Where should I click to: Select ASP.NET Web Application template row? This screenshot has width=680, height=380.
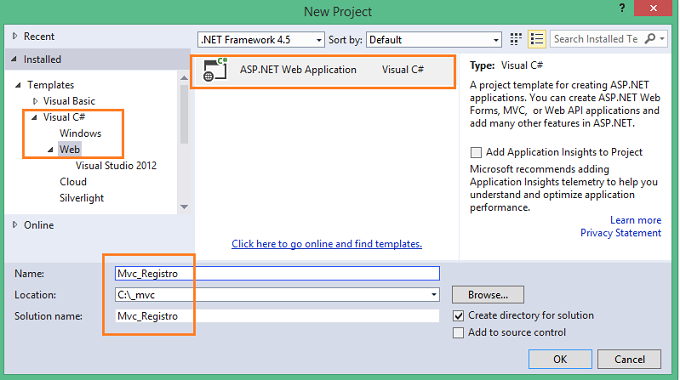click(x=323, y=72)
